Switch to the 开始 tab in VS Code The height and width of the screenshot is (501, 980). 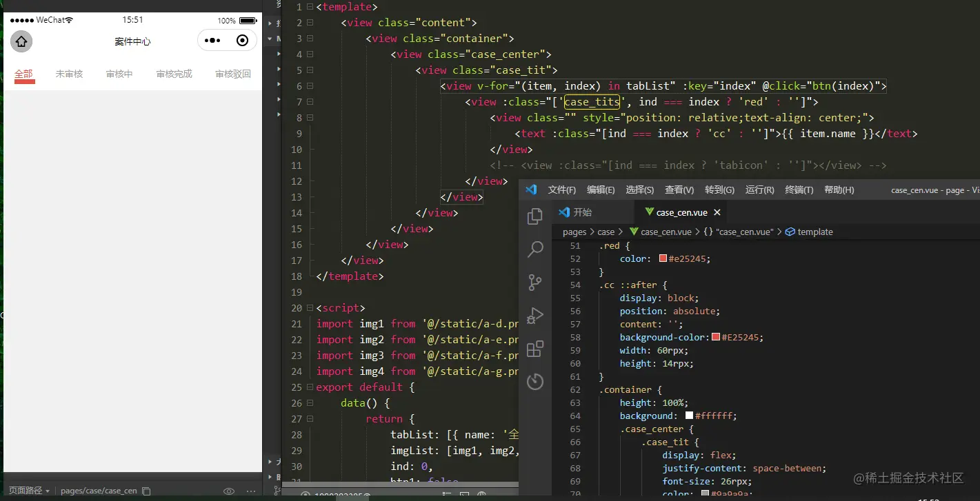(592, 212)
